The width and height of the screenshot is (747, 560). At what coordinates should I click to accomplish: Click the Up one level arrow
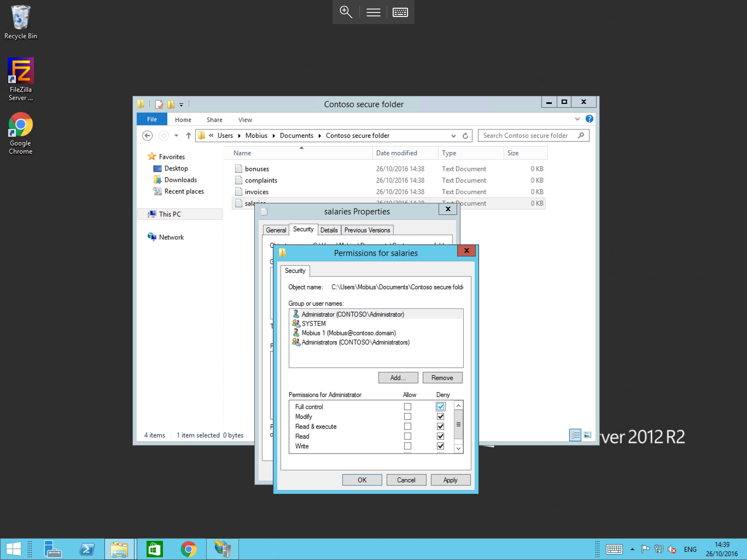coord(188,136)
